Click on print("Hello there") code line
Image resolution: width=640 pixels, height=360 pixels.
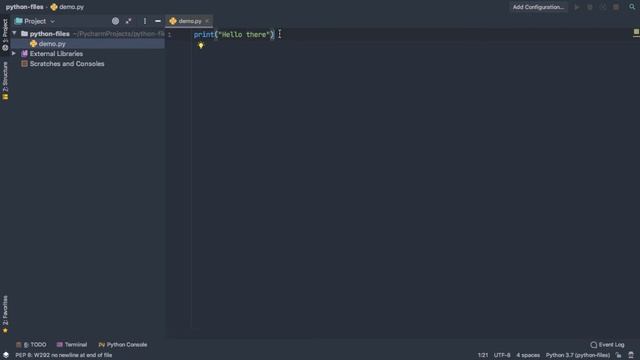[234, 35]
